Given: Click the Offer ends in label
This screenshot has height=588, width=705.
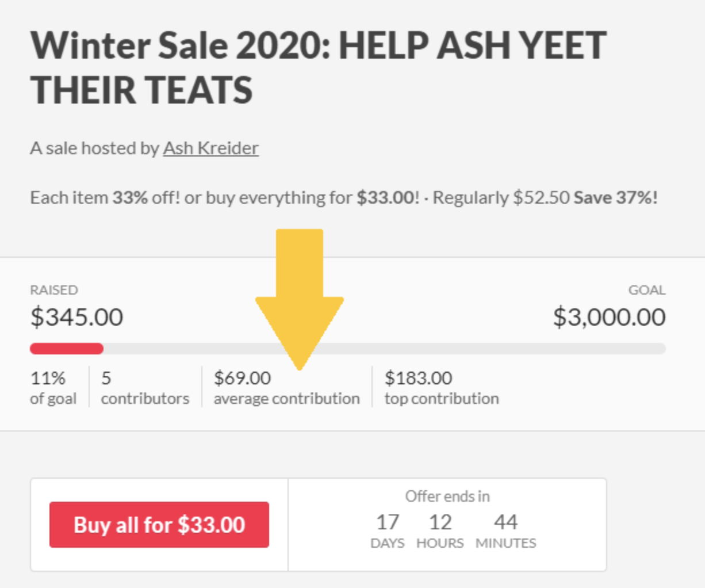Looking at the screenshot, I should coord(447,497).
